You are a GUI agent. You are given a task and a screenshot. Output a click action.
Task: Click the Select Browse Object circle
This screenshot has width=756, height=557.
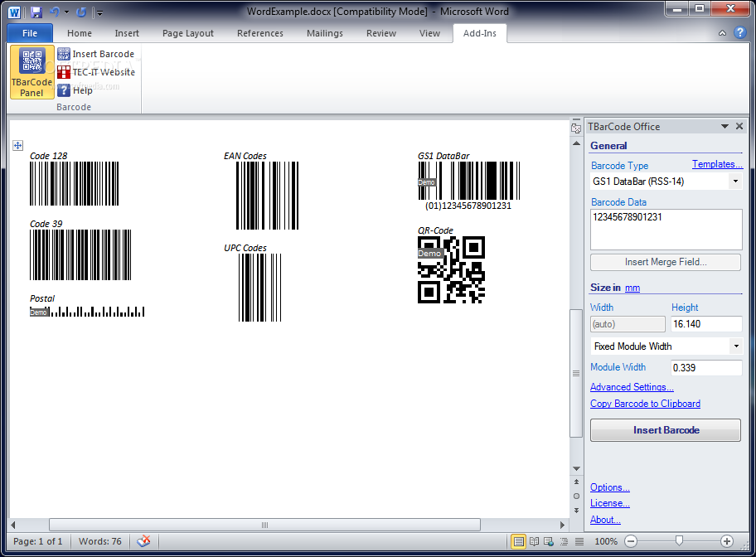(x=576, y=496)
